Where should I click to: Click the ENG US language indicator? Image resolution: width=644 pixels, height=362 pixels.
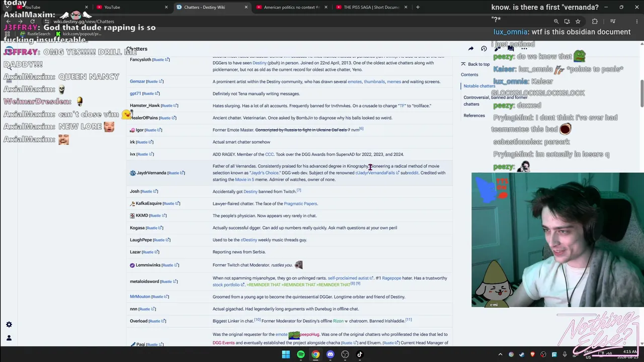(588, 354)
